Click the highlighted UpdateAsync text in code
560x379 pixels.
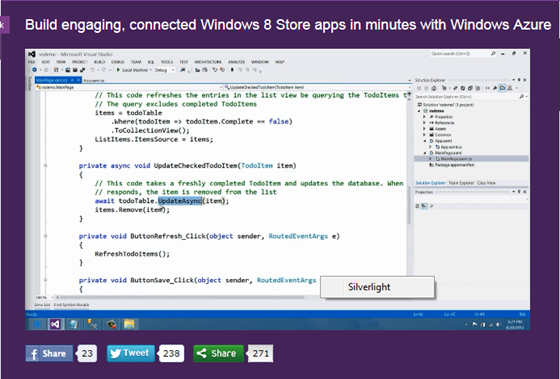tap(180, 201)
